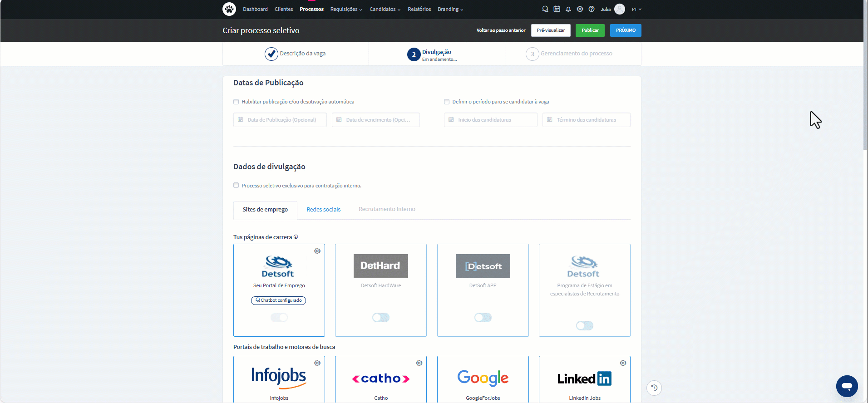
Task: Switch to Redes sociais tab
Action: click(x=323, y=209)
